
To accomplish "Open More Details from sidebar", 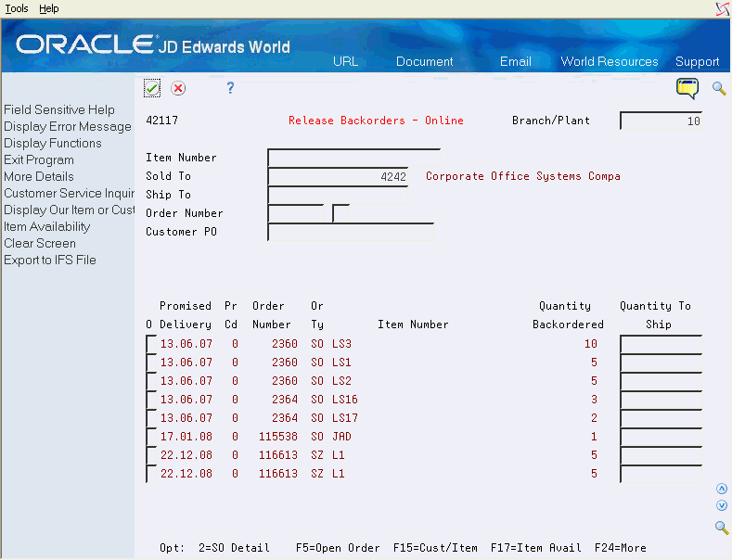I will click(39, 176).
